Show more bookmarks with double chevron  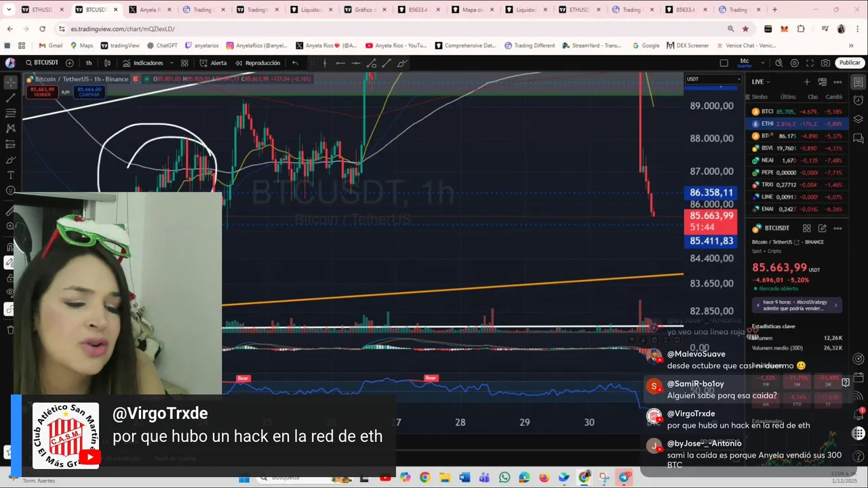coord(852,45)
